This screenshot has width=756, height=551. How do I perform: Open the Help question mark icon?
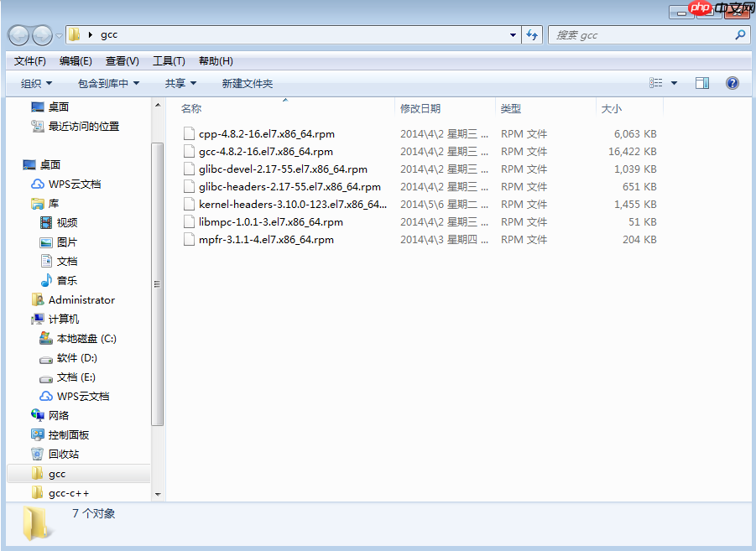(x=732, y=82)
